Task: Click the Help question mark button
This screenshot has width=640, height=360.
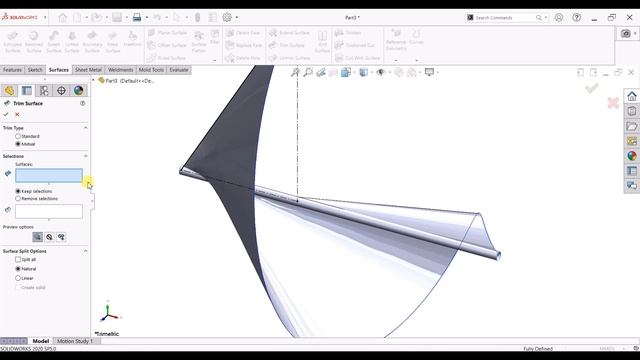Action: coord(576,18)
